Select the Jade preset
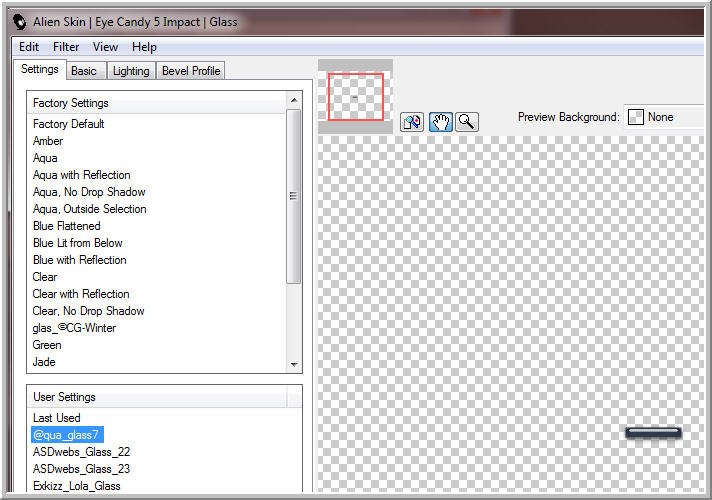712x500 pixels. (44, 362)
